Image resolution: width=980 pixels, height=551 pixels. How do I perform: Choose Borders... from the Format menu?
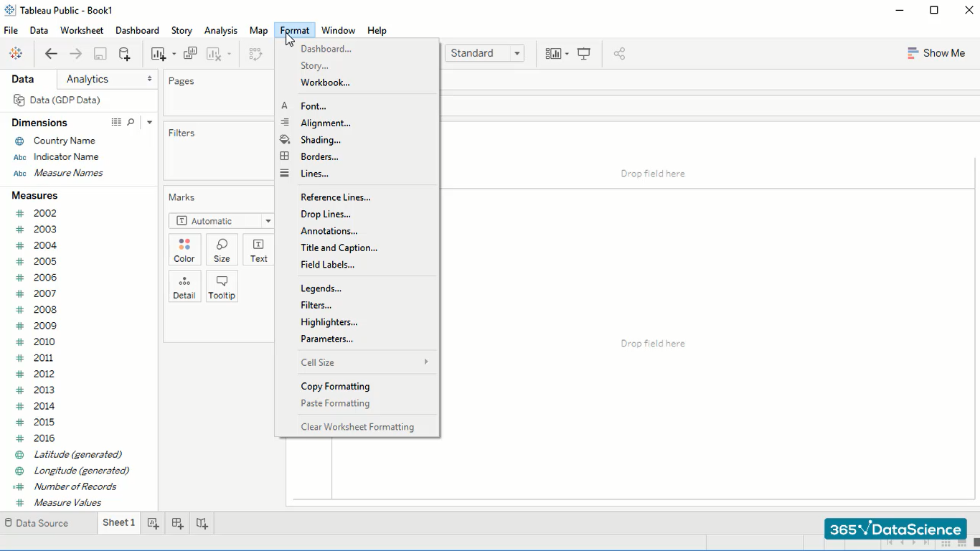(319, 156)
